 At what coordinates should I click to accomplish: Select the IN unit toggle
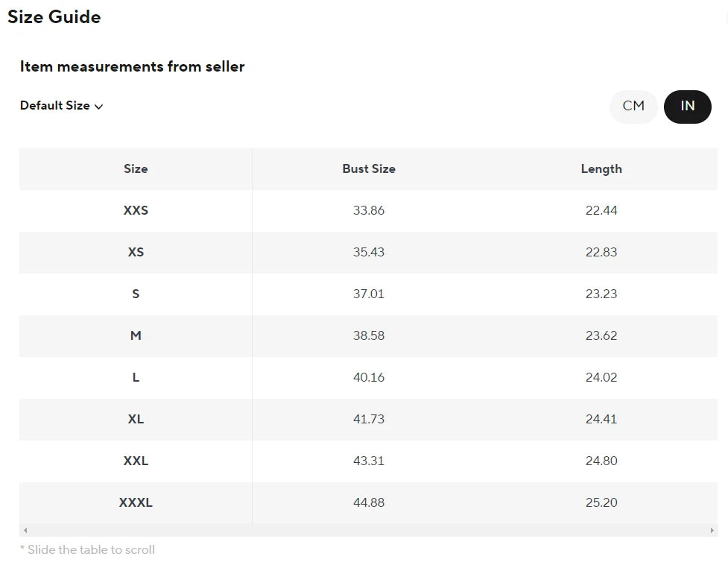click(687, 106)
